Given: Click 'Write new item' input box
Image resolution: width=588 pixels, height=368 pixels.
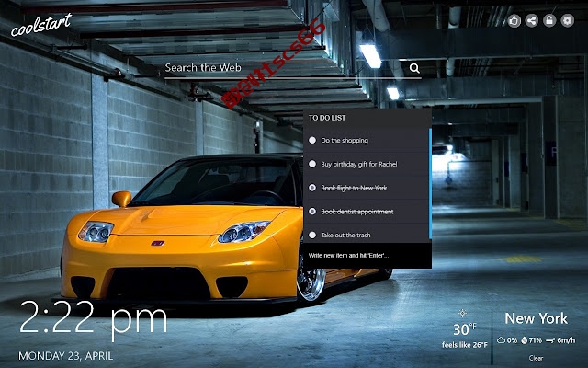Looking at the screenshot, I should pos(367,256).
